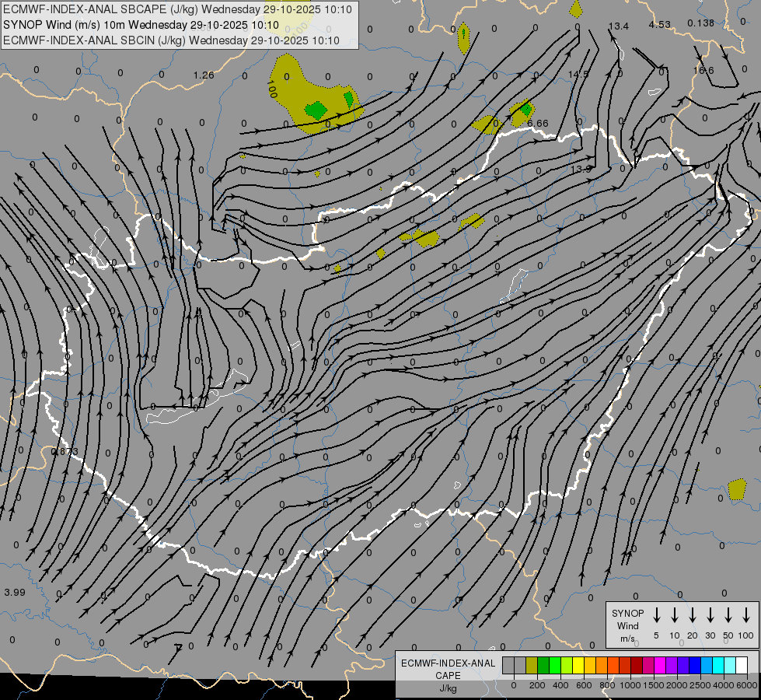Pick the pale cyan swatch right of 4000 tick
This screenshot has width=761, height=700.
[729, 666]
